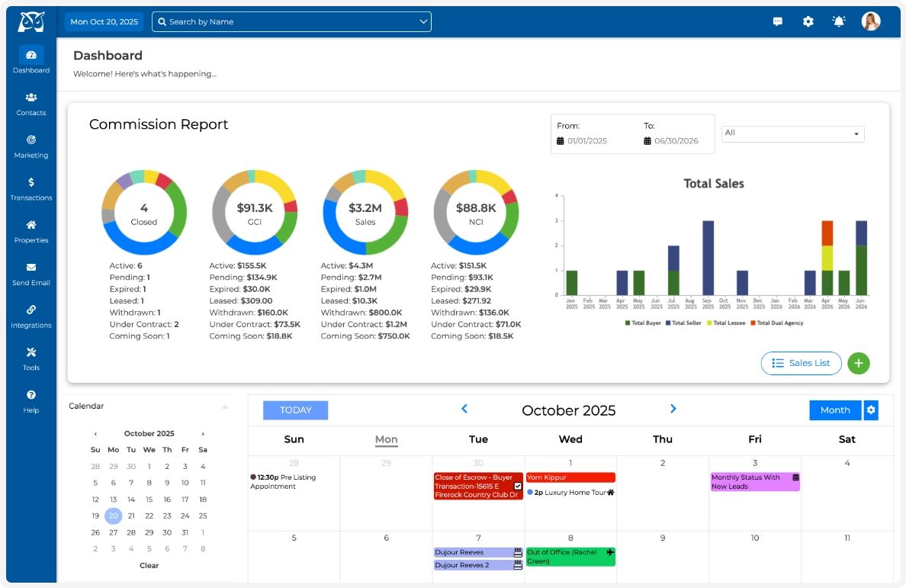The width and height of the screenshot is (906, 588).
Task: Check the checkbox on the Close of Escrow event
Action: 518,486
